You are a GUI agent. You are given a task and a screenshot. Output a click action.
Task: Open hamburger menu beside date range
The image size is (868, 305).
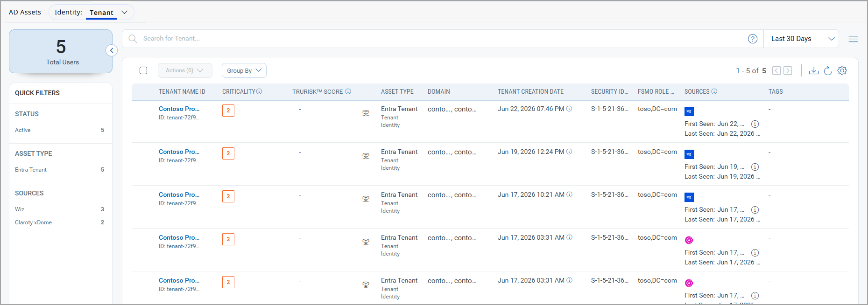click(854, 39)
